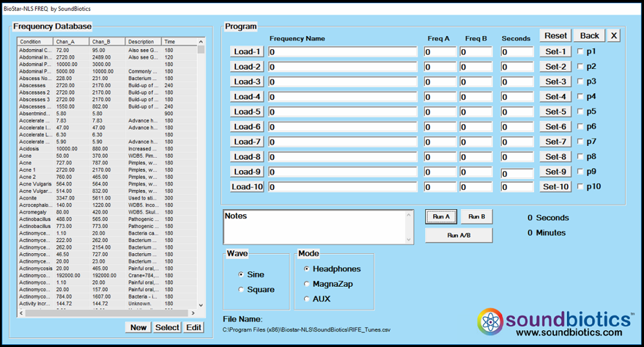Screen dimensions: 644x347
Task: Click the X button beside Back
Action: (614, 35)
